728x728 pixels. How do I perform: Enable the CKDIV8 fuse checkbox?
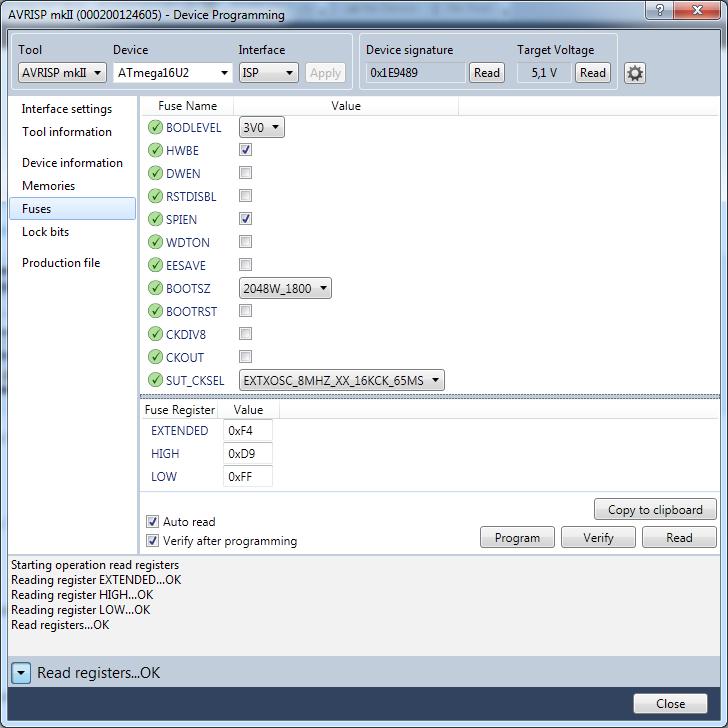point(246,333)
